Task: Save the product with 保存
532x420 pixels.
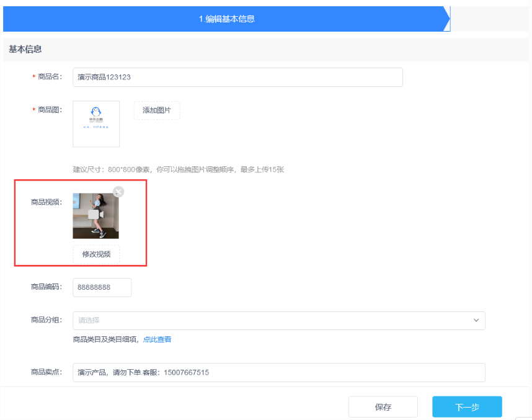Action: [383, 407]
